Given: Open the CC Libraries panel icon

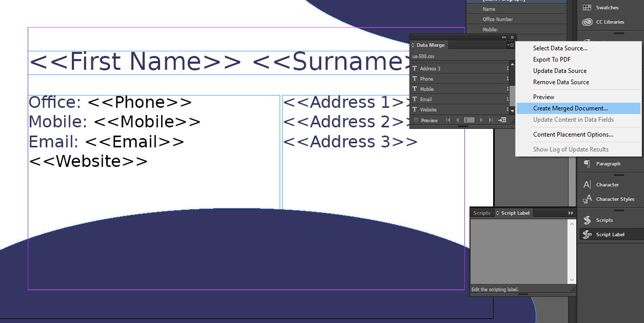Looking at the screenshot, I should pos(588,22).
